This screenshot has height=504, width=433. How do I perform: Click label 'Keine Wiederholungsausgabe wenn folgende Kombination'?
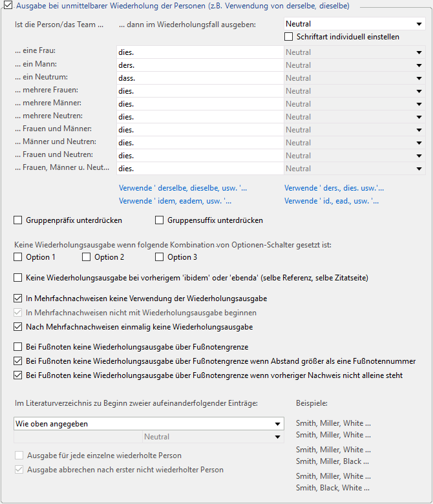tap(173, 245)
